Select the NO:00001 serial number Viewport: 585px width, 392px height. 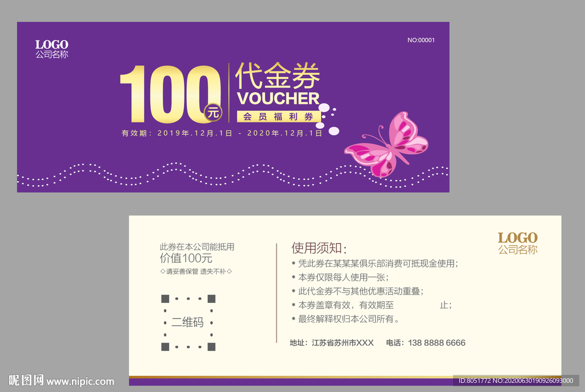pos(421,40)
